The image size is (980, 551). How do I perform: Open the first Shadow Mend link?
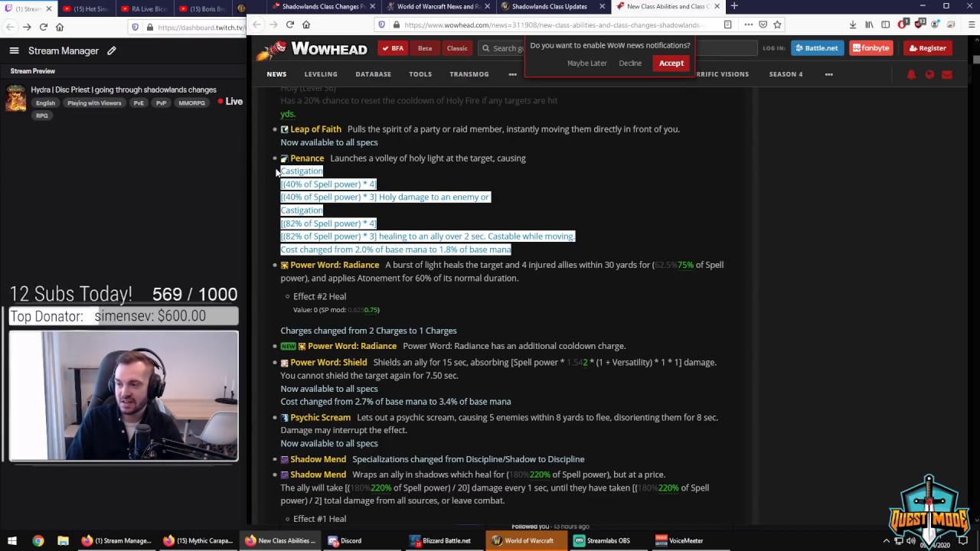318,459
